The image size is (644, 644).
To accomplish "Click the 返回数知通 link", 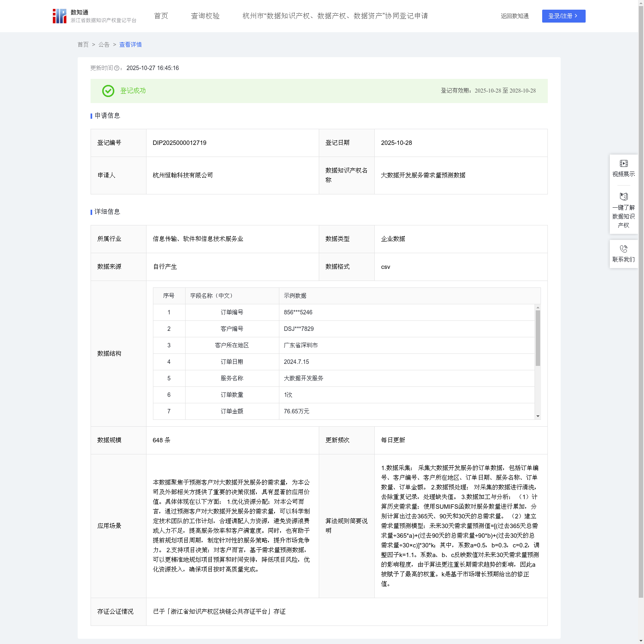I will [514, 16].
